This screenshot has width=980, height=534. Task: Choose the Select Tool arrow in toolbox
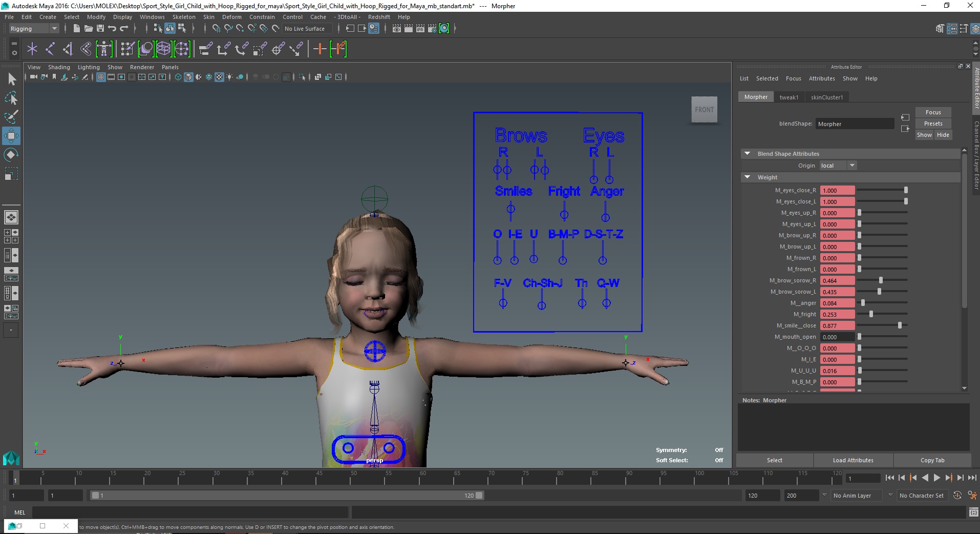click(x=11, y=79)
